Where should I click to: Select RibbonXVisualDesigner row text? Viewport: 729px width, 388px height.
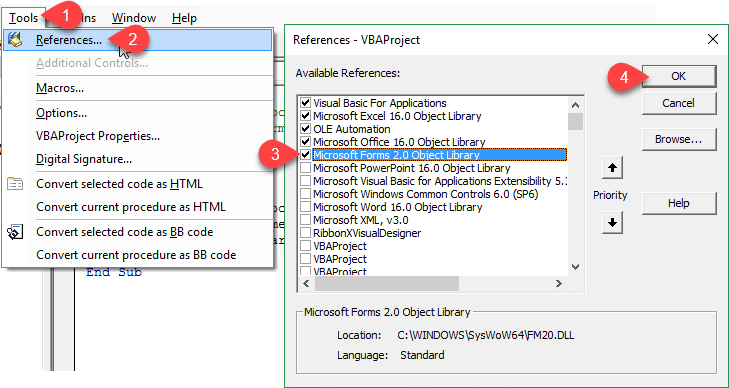point(367,233)
